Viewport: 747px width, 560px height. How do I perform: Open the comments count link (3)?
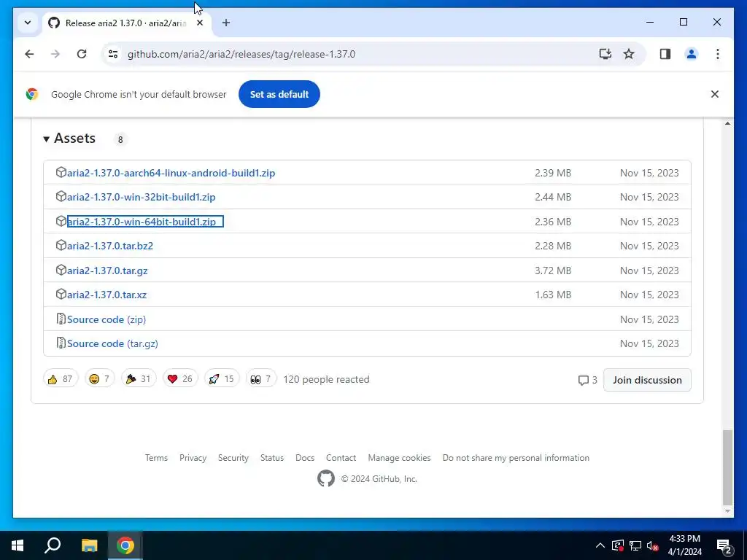(587, 380)
